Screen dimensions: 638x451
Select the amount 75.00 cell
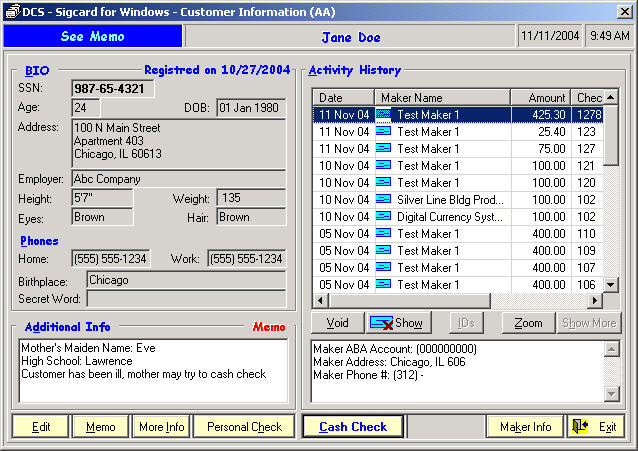[541, 149]
